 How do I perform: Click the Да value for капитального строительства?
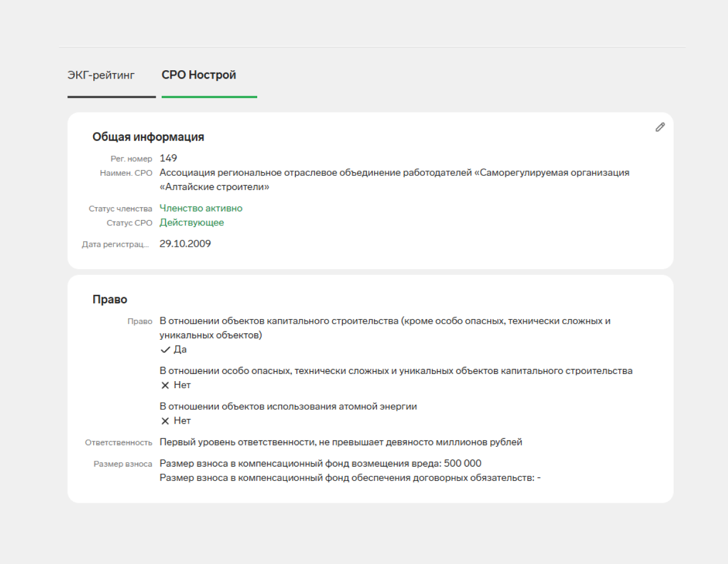pos(180,350)
